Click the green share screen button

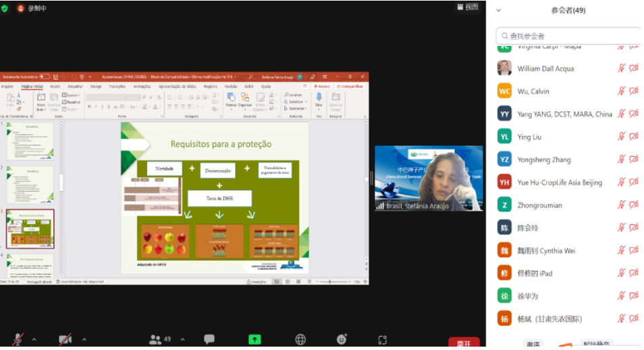coord(254,339)
